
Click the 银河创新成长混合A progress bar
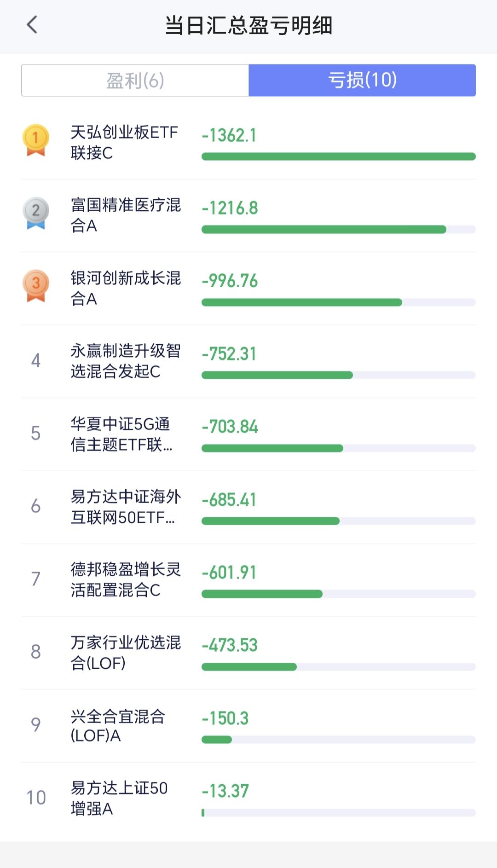339,302
